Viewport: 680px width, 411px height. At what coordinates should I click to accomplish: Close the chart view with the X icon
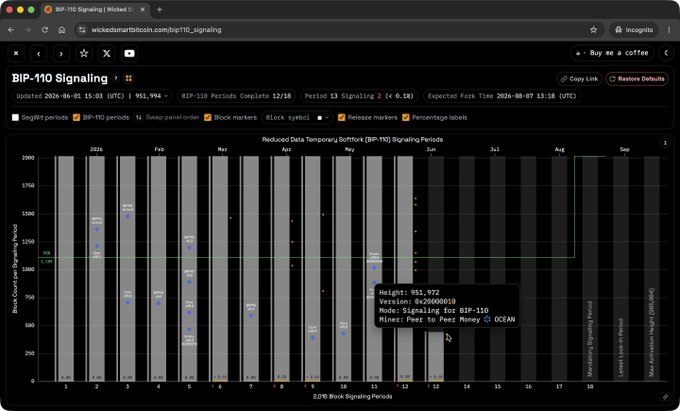[x=16, y=53]
